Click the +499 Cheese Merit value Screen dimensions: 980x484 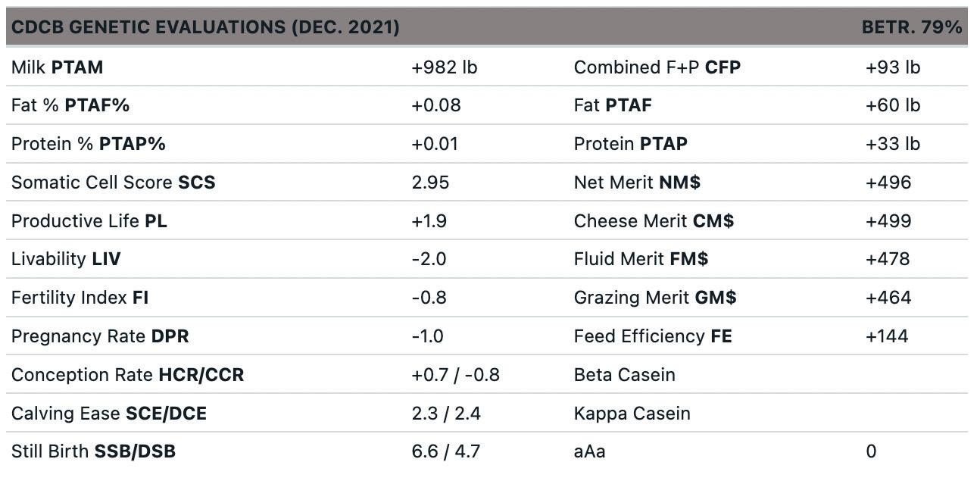tap(888, 221)
